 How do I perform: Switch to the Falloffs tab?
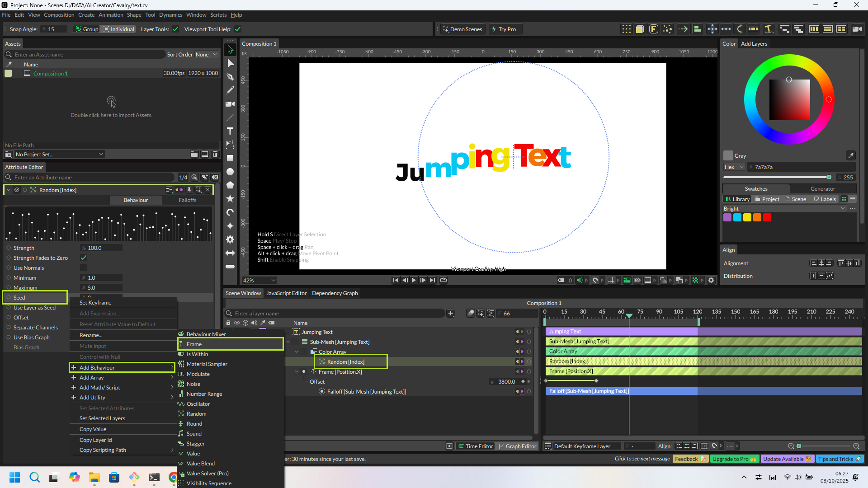point(187,200)
